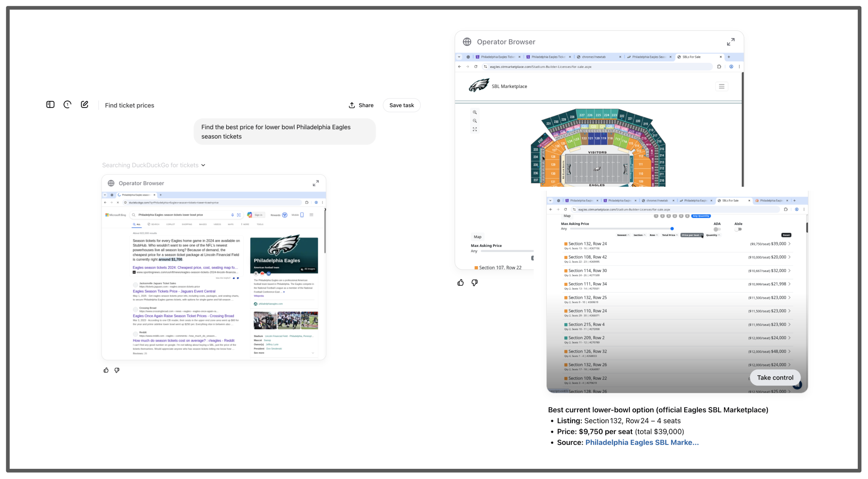This screenshot has height=479, width=868.
Task: Expand the left Operator Browser showing Bing results
Action: (316, 183)
